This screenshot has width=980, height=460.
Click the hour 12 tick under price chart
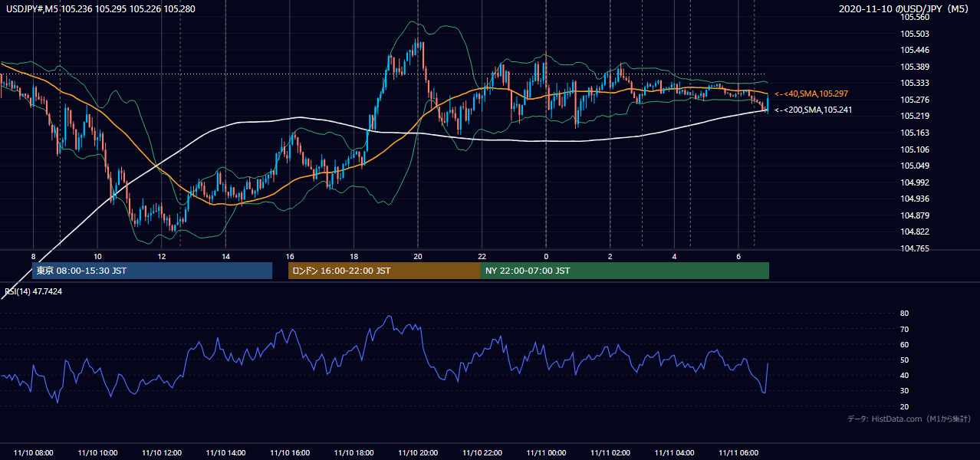point(161,256)
